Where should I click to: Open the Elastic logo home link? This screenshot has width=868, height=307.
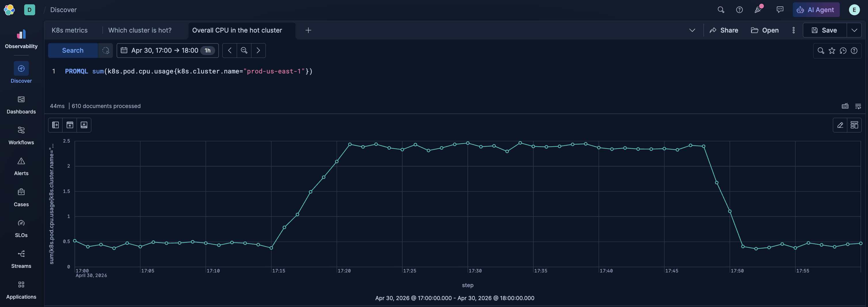(10, 10)
